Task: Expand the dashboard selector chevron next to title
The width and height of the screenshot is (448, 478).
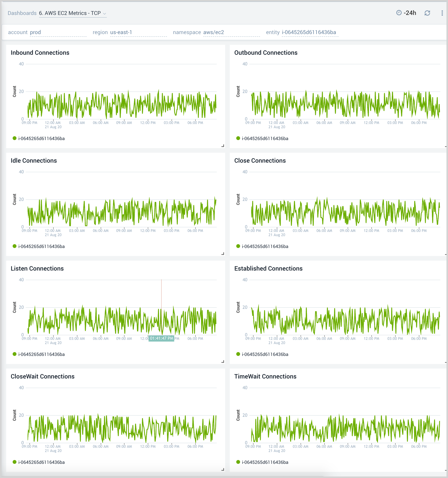Action: pyautogui.click(x=105, y=14)
